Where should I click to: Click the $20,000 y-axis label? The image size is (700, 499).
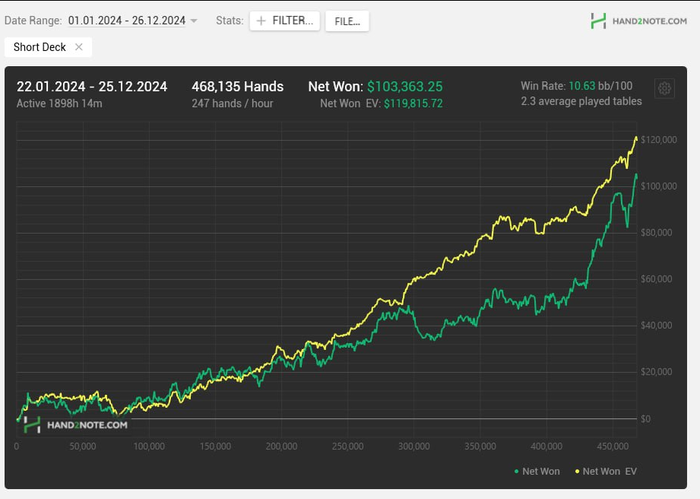pyautogui.click(x=656, y=372)
